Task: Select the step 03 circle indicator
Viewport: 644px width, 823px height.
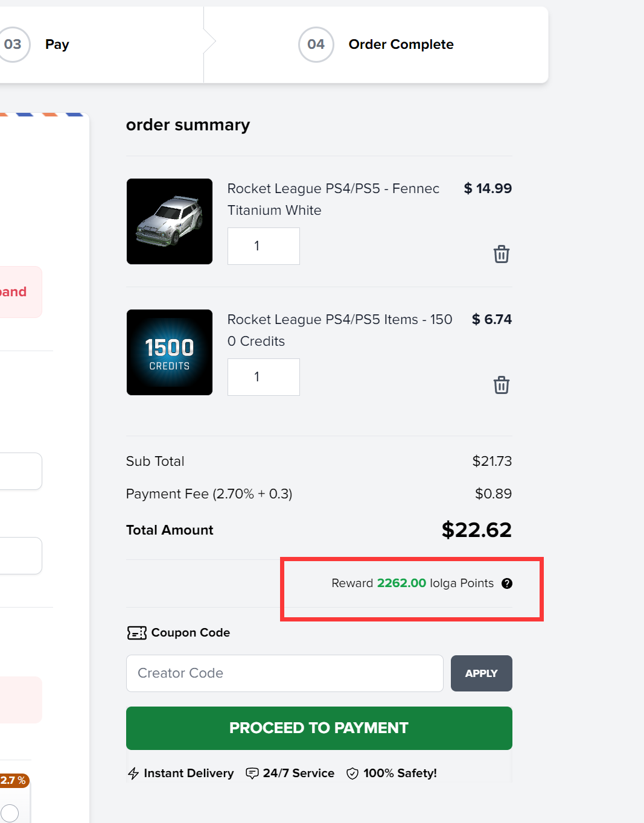Action: [13, 45]
